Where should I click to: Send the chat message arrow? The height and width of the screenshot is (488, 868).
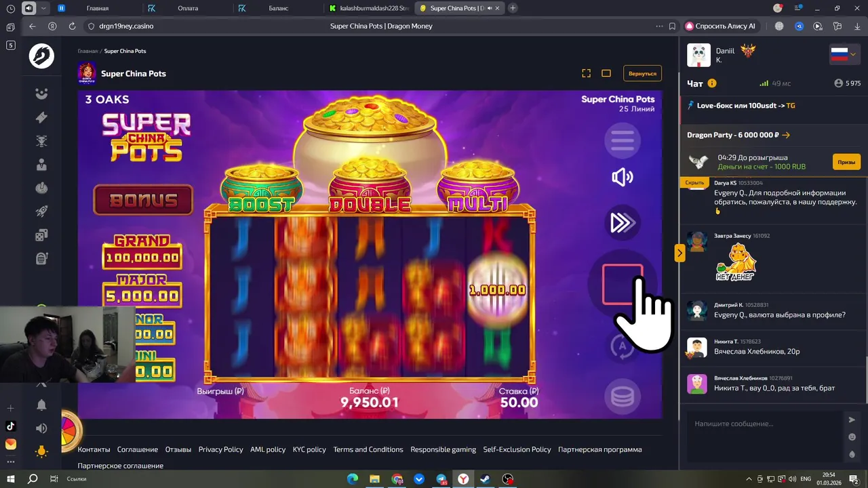tap(852, 420)
